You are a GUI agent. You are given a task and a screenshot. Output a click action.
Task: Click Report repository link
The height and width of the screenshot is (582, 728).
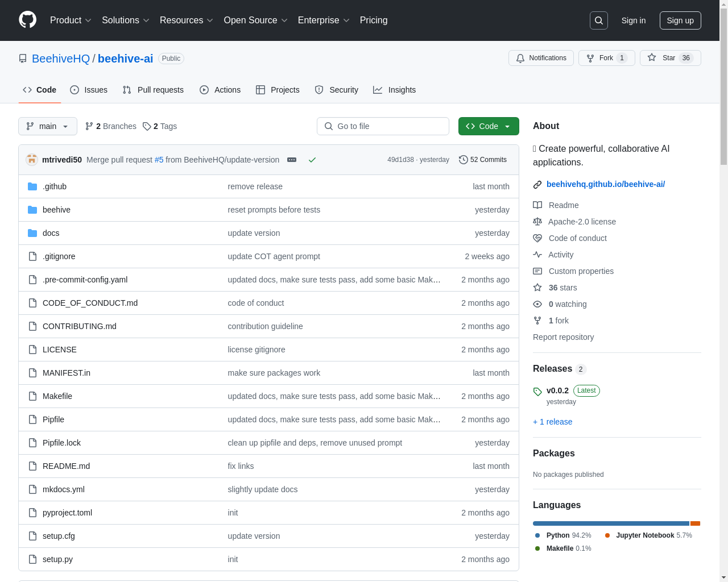click(563, 337)
